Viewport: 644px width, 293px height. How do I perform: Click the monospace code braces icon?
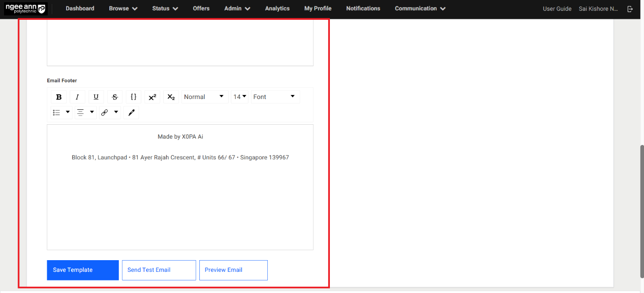tap(134, 97)
